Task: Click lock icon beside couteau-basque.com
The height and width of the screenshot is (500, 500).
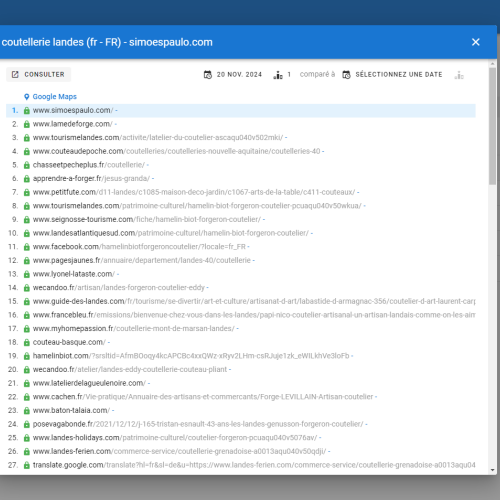Action: pyautogui.click(x=27, y=343)
